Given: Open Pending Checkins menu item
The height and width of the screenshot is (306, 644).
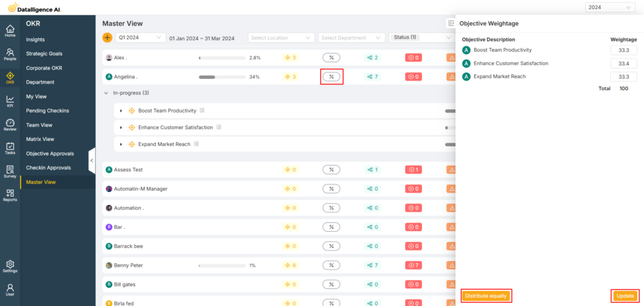Looking at the screenshot, I should tap(47, 111).
